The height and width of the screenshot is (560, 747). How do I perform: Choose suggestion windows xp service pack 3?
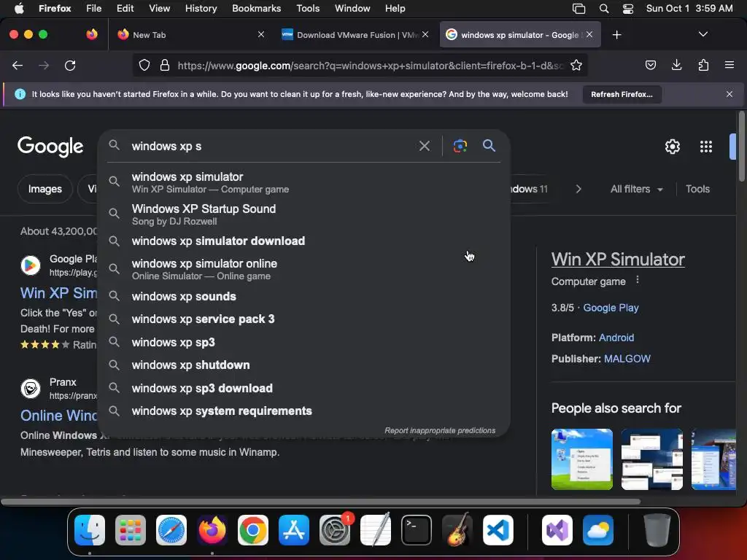point(304,319)
